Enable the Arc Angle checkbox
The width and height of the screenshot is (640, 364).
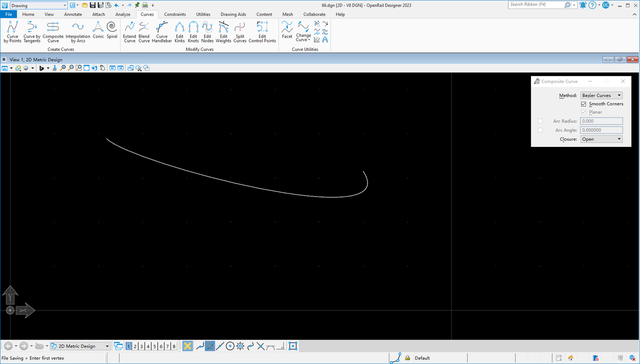(540, 130)
